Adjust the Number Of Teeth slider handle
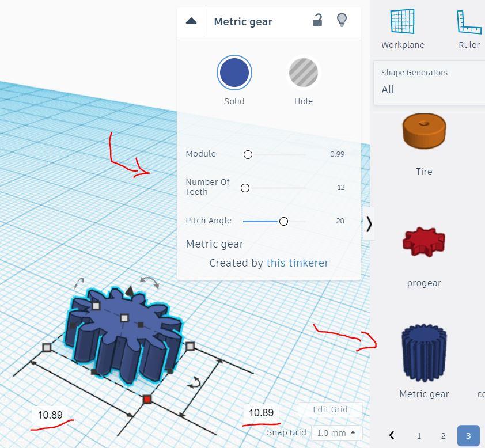 click(x=245, y=188)
